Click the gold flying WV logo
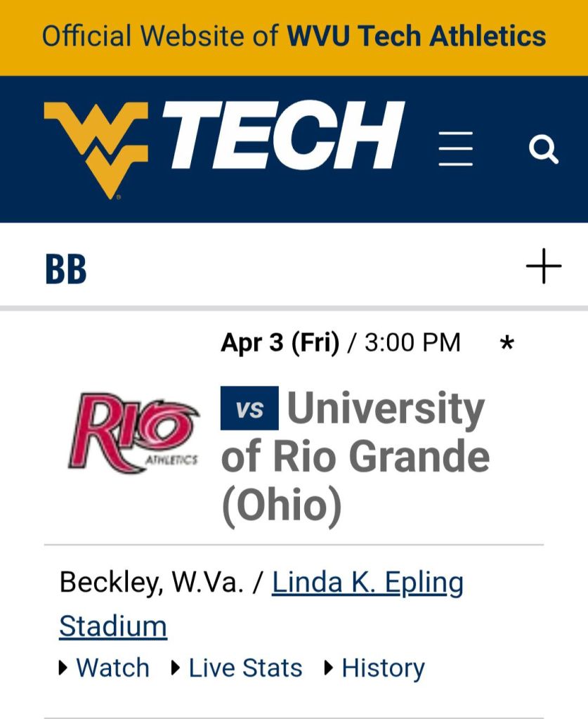The image size is (588, 719). pos(96,149)
